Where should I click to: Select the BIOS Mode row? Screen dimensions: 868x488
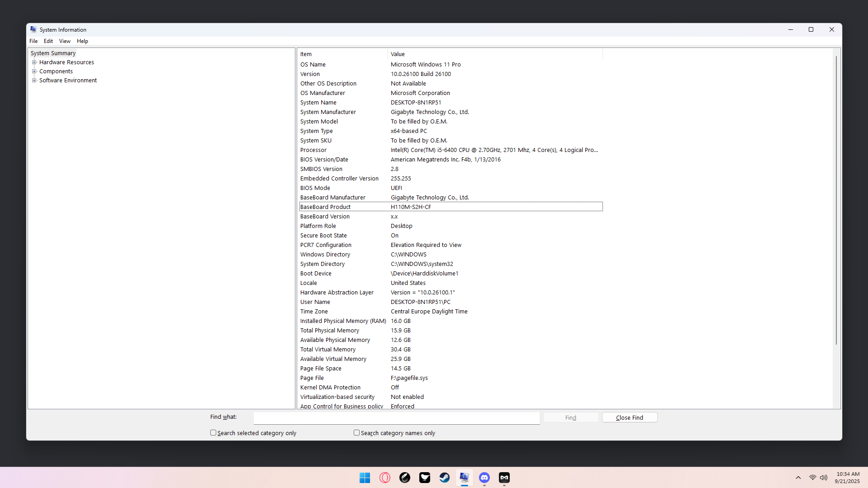pos(451,188)
